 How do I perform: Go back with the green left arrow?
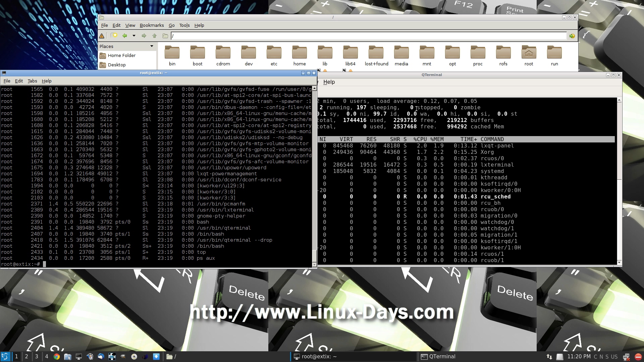tap(125, 36)
